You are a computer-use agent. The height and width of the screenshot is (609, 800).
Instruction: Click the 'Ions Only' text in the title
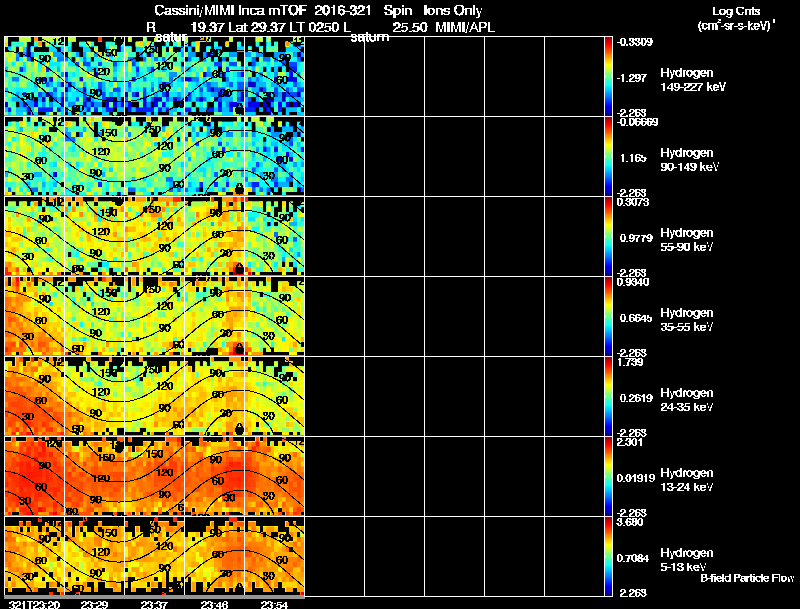coord(453,10)
